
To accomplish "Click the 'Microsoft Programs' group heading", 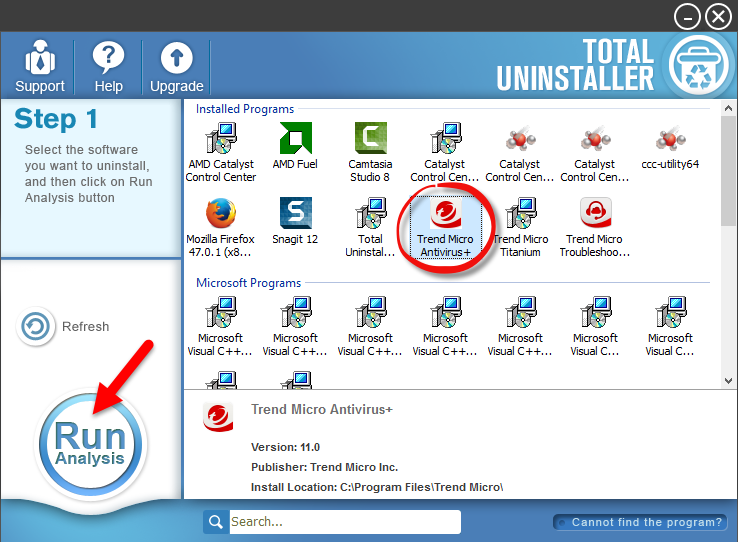I will pos(249,283).
